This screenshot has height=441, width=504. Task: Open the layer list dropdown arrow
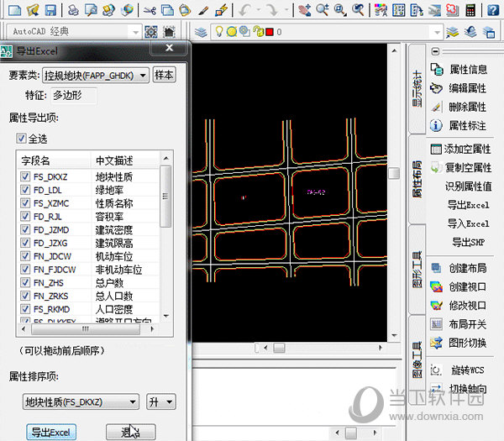(x=437, y=32)
